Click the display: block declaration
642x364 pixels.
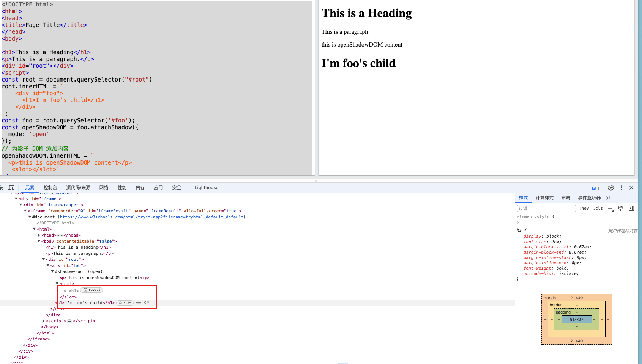point(542,237)
